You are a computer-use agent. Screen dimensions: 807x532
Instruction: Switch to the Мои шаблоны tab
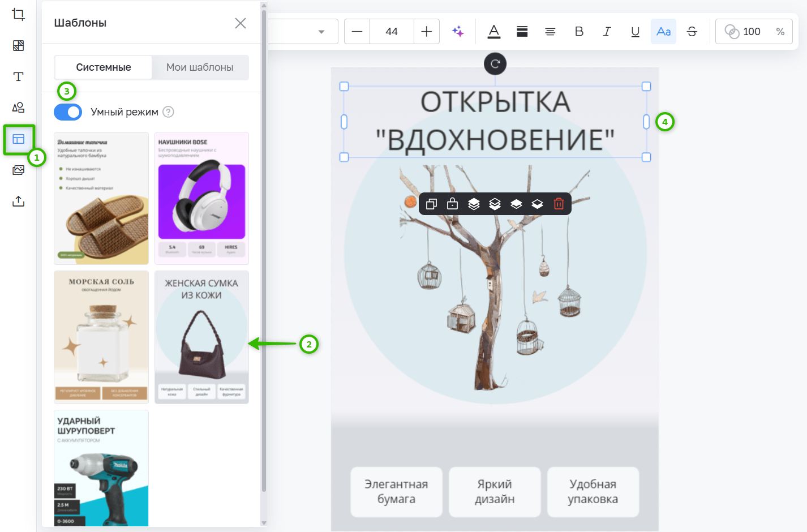point(200,67)
